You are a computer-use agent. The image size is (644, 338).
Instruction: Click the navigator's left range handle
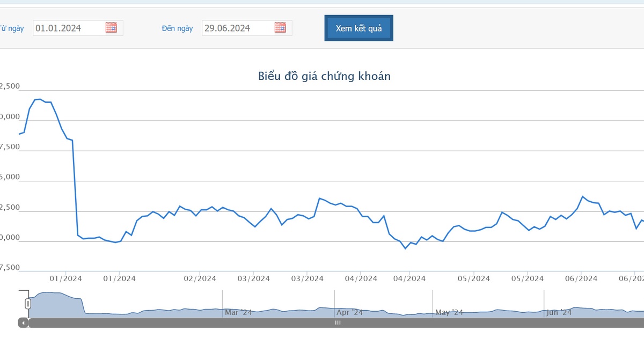(28, 304)
